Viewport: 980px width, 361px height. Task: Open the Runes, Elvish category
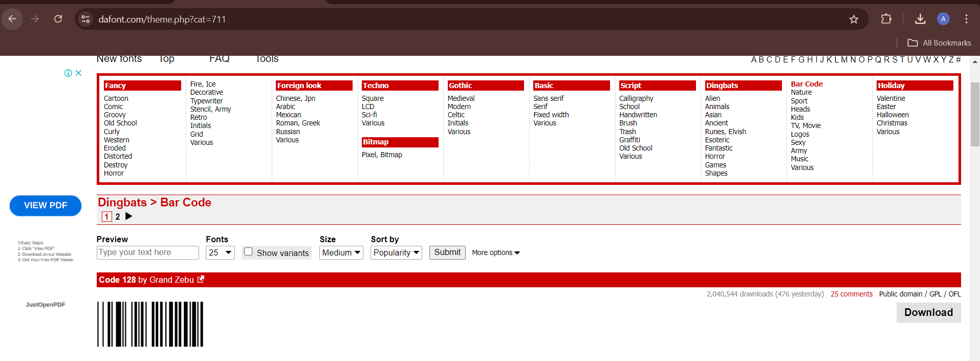click(725, 132)
